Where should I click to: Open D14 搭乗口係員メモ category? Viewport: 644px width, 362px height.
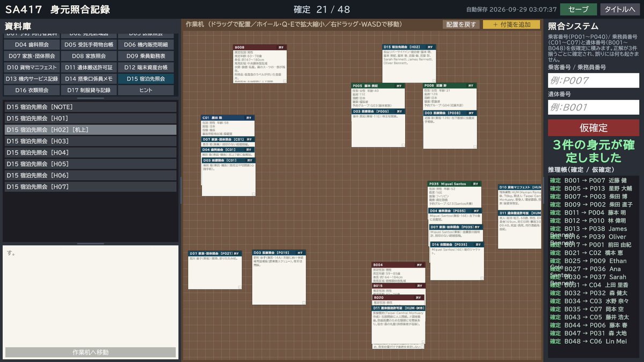[89, 79]
